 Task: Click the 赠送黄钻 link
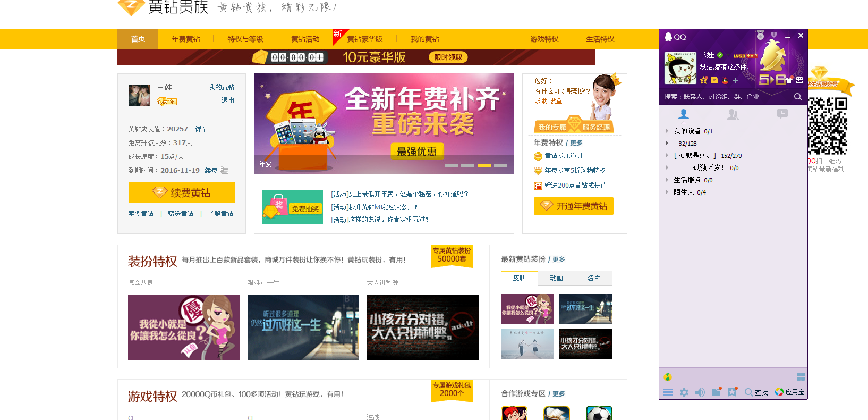pos(181,214)
